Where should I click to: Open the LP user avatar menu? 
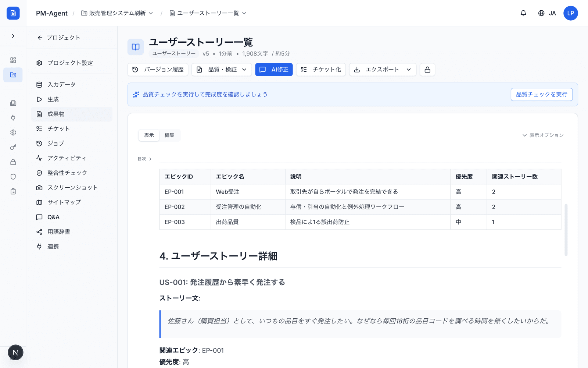tap(570, 13)
